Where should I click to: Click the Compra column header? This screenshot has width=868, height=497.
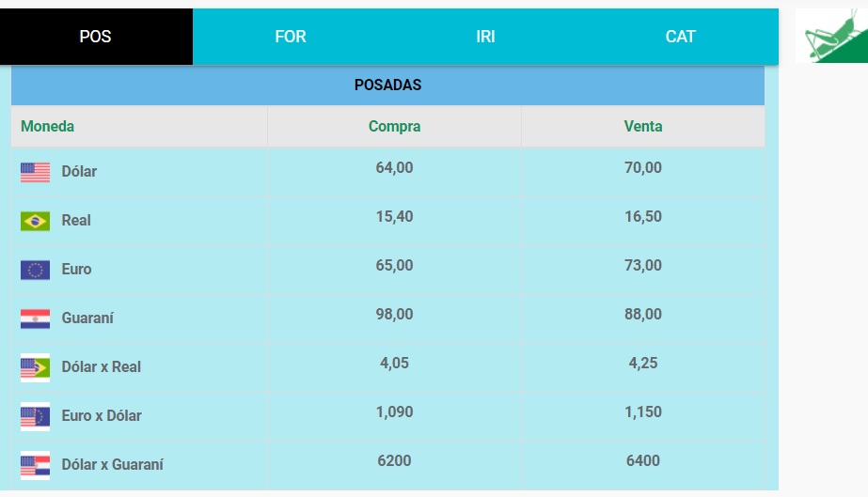tap(394, 126)
